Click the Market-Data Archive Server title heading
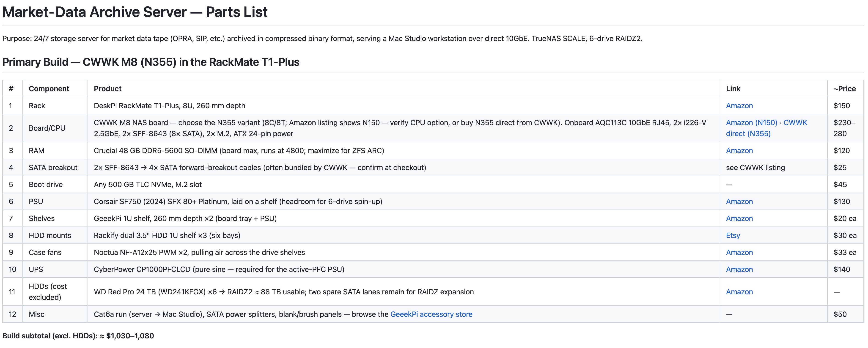Screen dimensions: 868x348 (135, 12)
